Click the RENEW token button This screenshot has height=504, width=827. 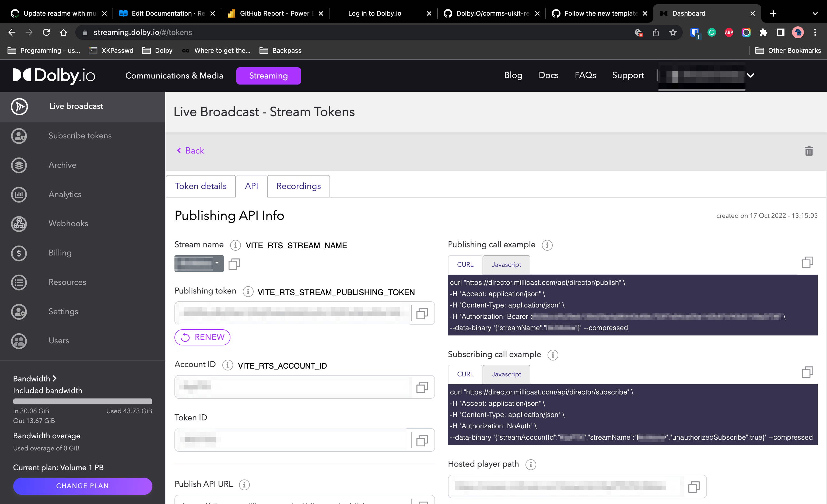202,337
